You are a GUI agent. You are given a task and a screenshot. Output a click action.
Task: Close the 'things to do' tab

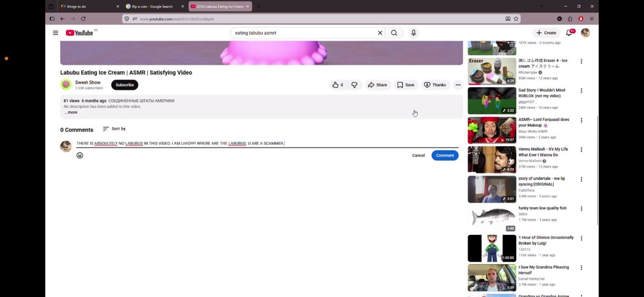click(x=118, y=6)
